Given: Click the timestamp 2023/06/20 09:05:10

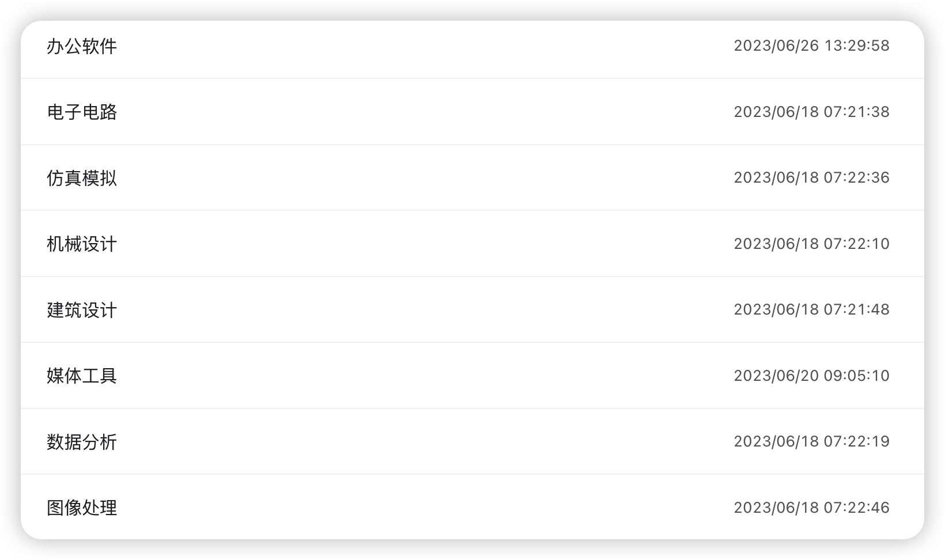Looking at the screenshot, I should coord(811,376).
